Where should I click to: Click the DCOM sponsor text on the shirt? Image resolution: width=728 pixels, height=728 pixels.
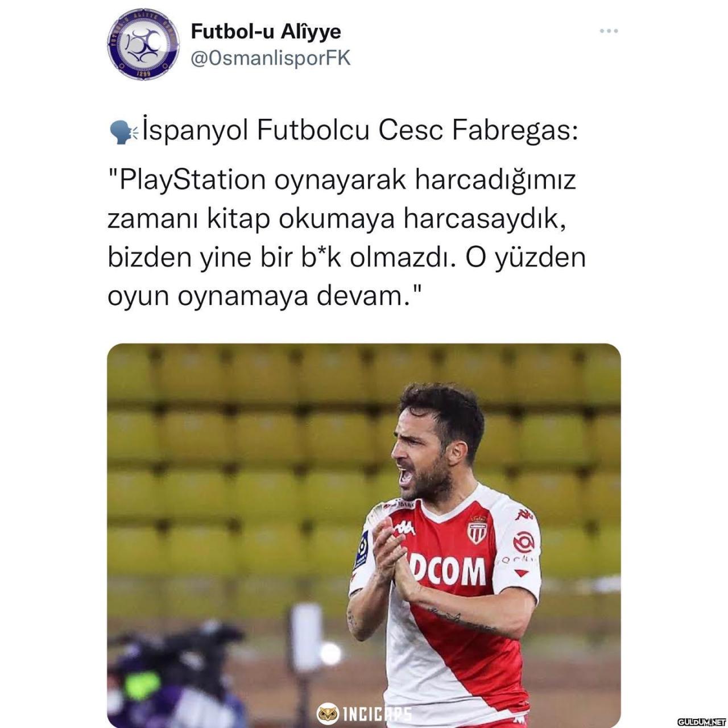(448, 570)
